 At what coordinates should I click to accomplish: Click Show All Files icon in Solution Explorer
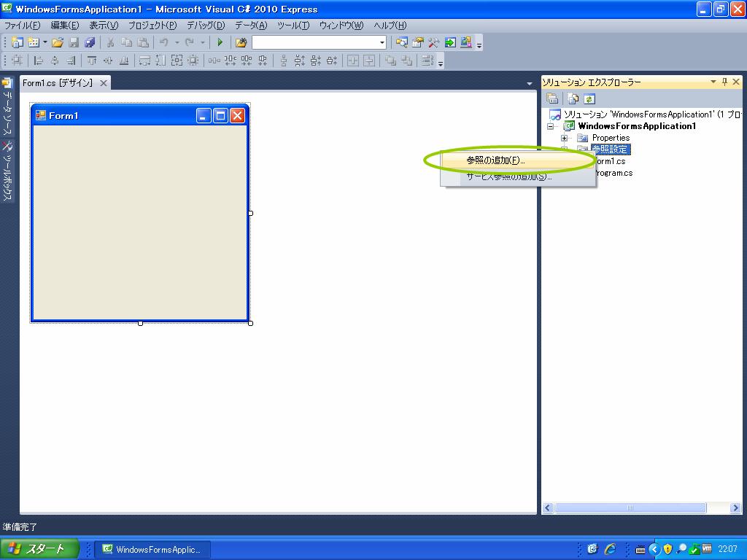pos(573,98)
